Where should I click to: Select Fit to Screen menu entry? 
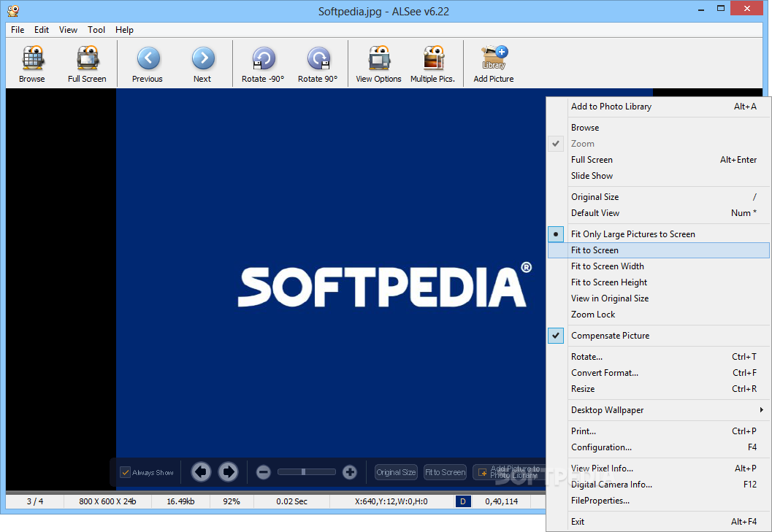coord(658,250)
